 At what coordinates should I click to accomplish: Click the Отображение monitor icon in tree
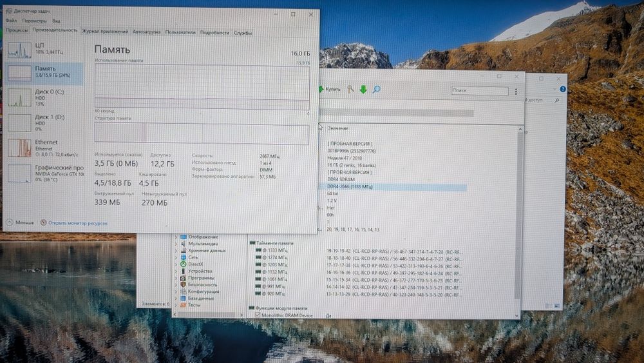click(183, 237)
